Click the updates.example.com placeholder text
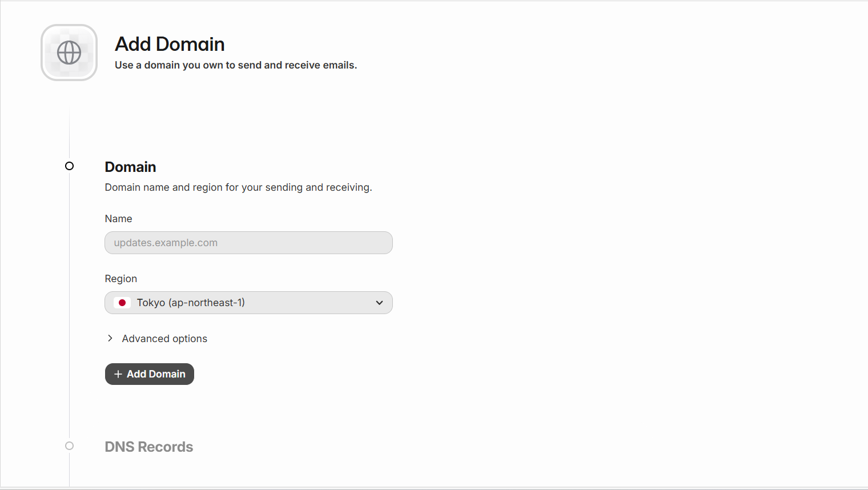 coord(166,243)
